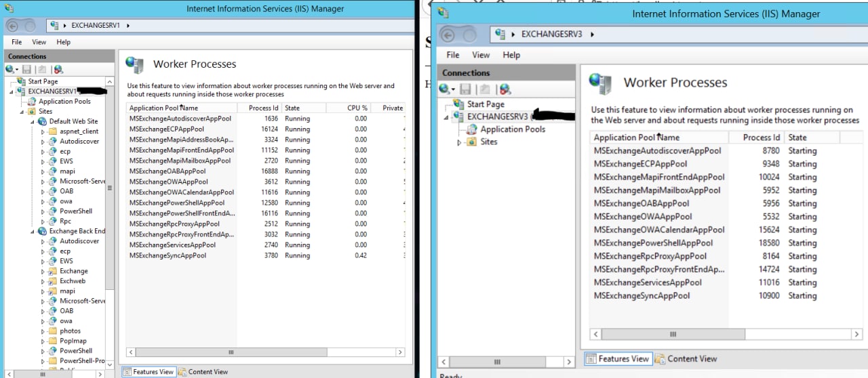This screenshot has width=868, height=378.
Task: Click the EXCHANGESRV3 server node icon
Action: [x=459, y=117]
